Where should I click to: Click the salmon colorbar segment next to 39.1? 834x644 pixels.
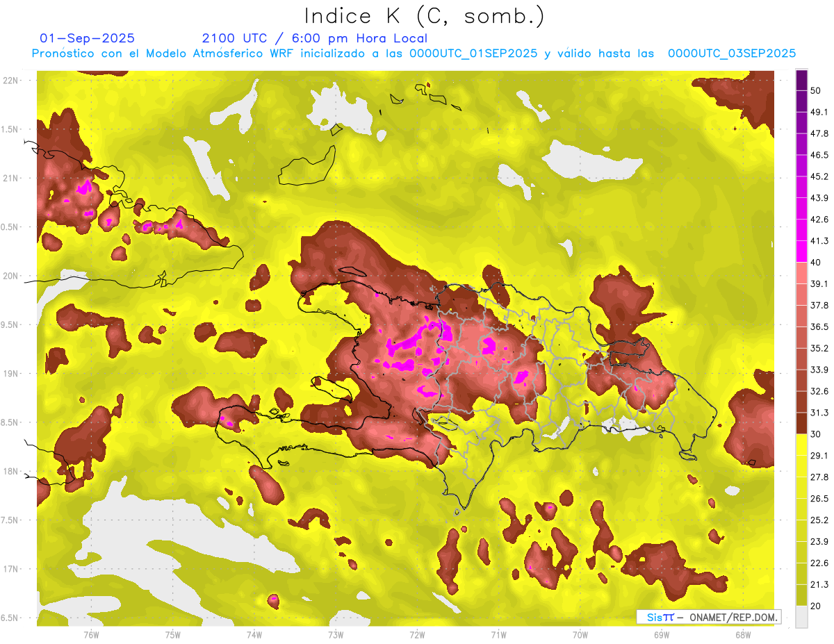802,272
